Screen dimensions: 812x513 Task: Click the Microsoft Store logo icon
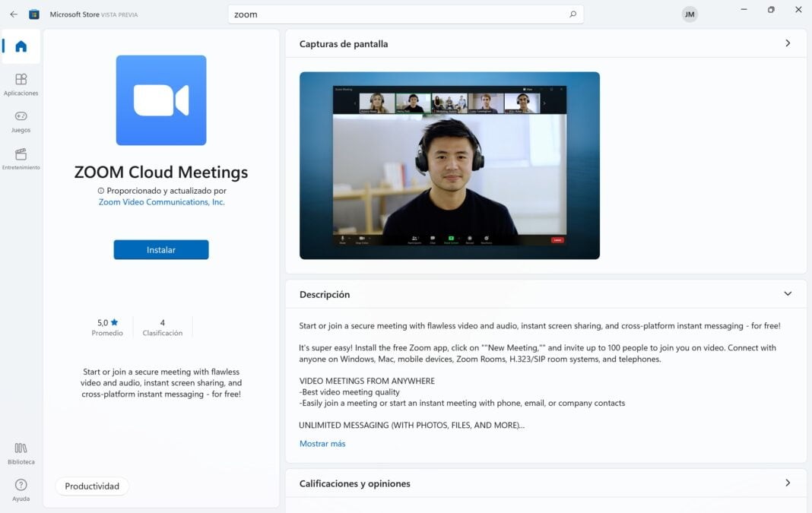[x=34, y=14]
